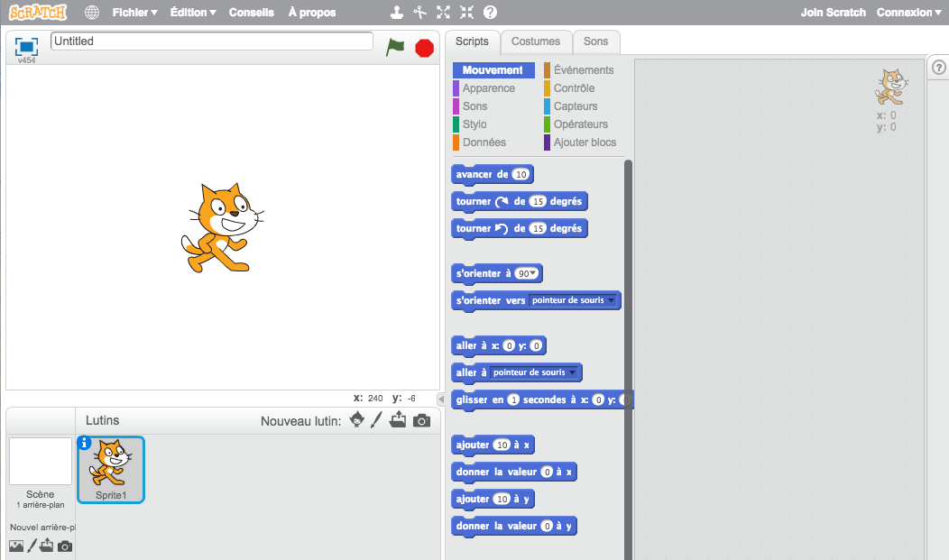
Task: Select the Shrink sprite tool
Action: 466,12
